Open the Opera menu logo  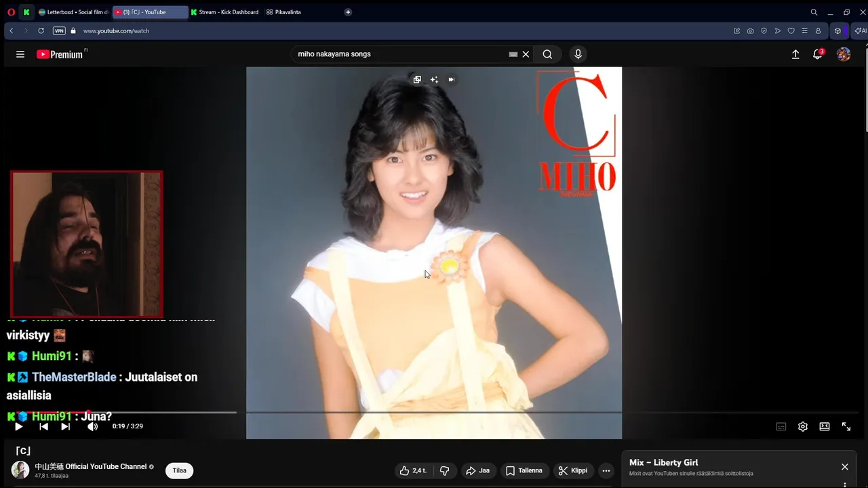[x=11, y=12]
